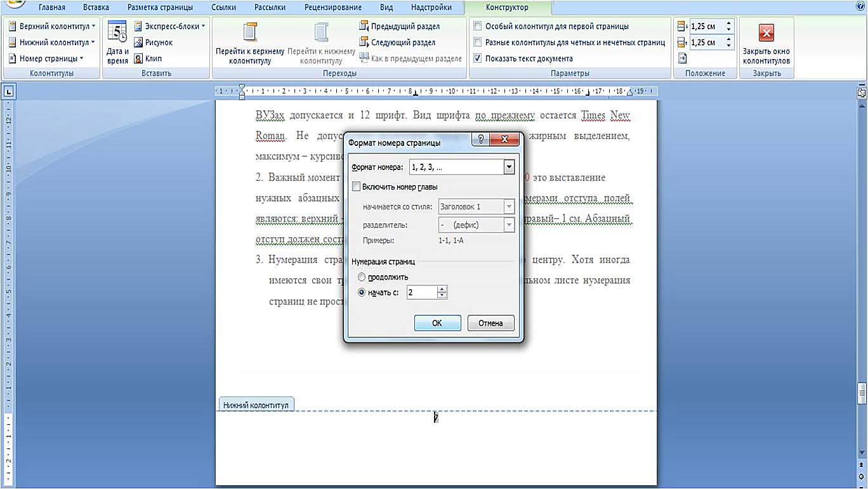This screenshot has height=489, width=868.
Task: Increase header top position value
Action: 728,23
